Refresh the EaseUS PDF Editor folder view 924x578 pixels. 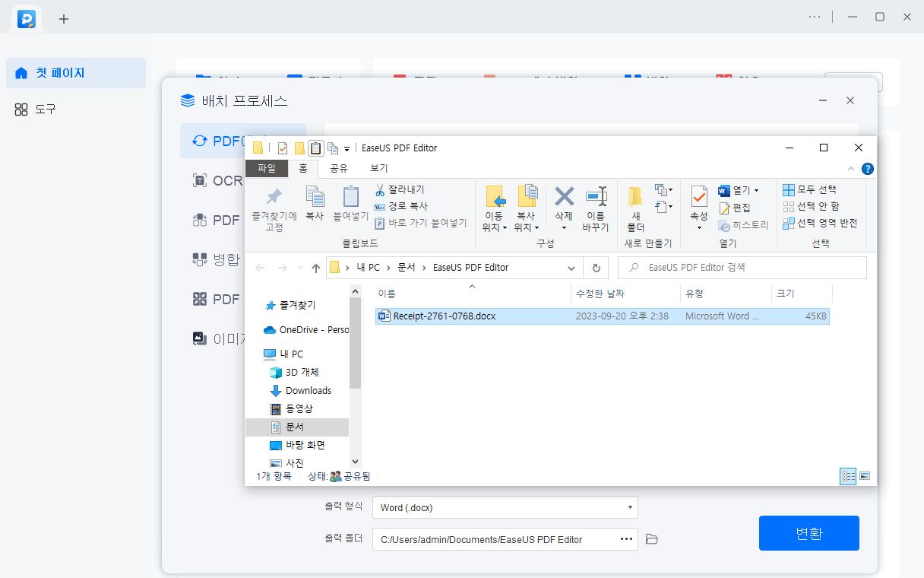point(596,268)
